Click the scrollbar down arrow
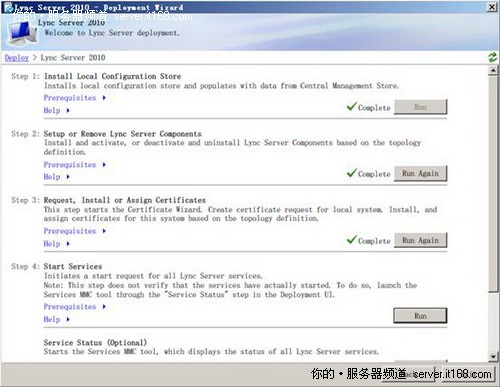 tap(493, 356)
